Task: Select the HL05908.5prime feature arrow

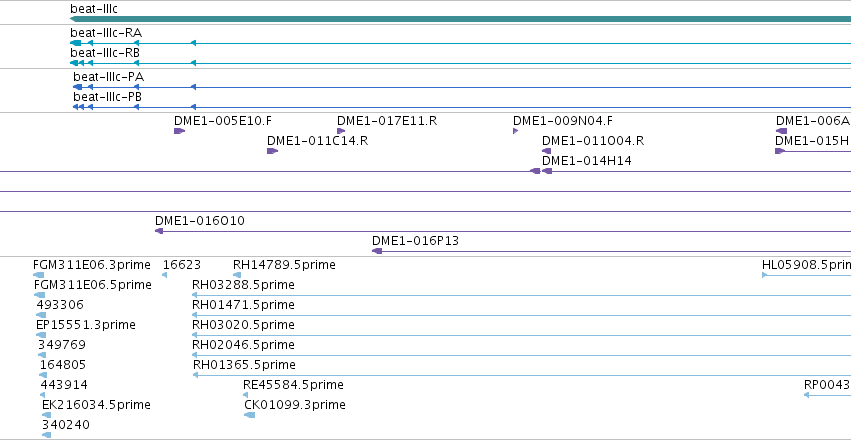Action: (x=806, y=275)
